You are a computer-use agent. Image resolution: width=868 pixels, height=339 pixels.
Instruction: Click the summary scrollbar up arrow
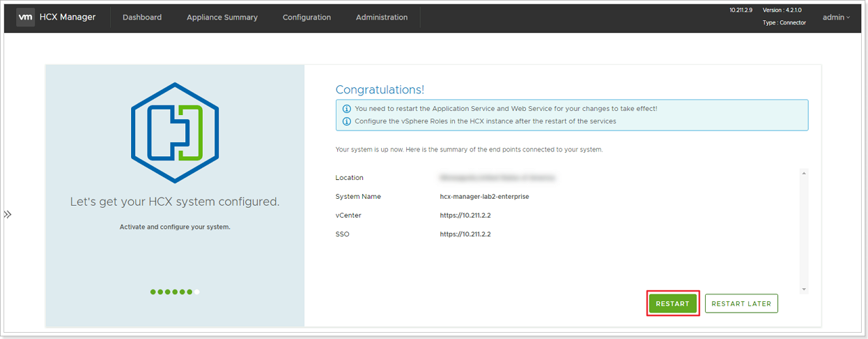(x=804, y=173)
